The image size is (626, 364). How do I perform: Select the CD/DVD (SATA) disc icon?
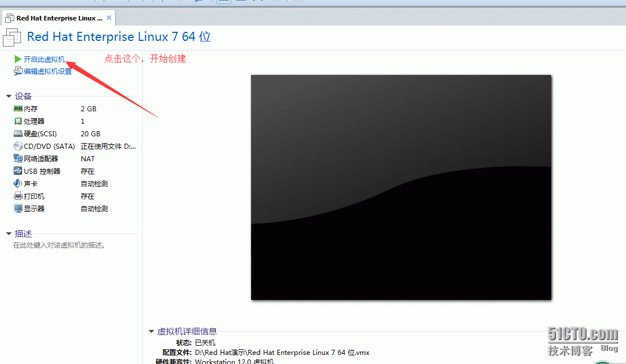(x=18, y=146)
